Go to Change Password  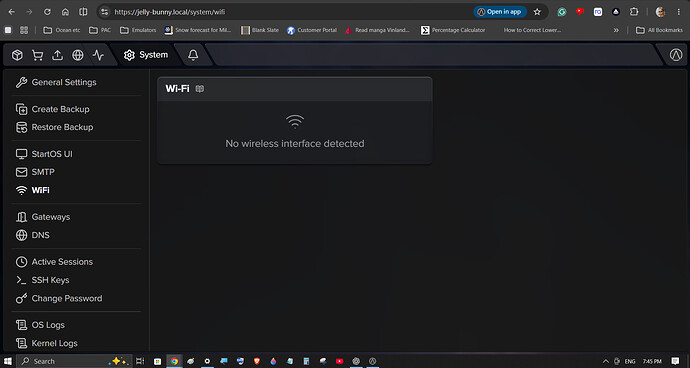[59, 298]
